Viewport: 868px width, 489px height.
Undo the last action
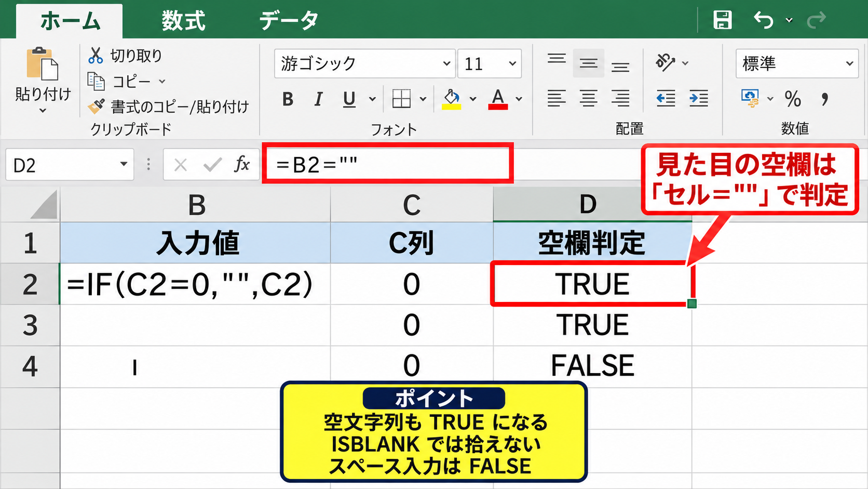(764, 20)
